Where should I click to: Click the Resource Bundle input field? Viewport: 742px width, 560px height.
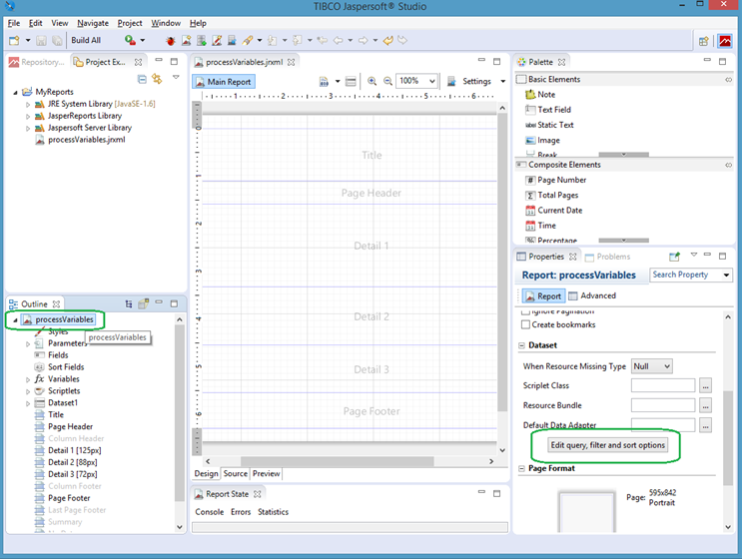click(x=663, y=405)
